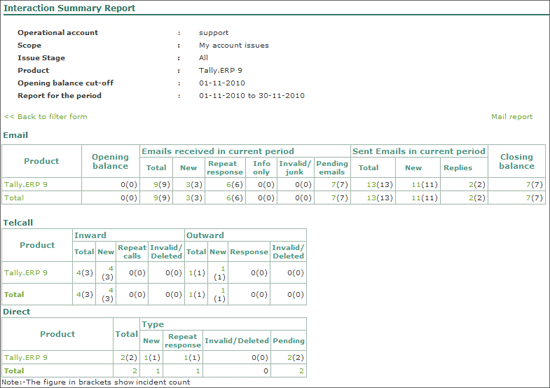Viewport: 550px width, 388px height.
Task: Open Inward Total 4(3) in Telcall Total row
Action: (x=85, y=294)
